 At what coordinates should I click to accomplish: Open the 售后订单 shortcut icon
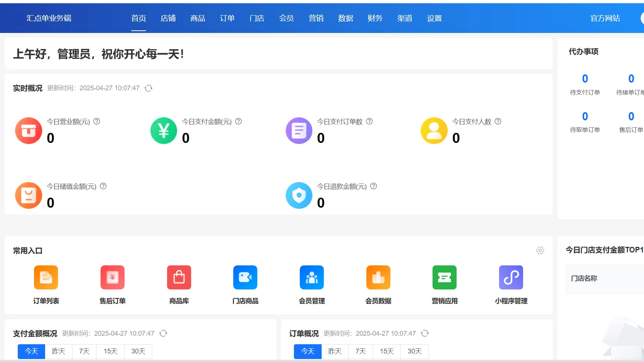pyautogui.click(x=112, y=277)
